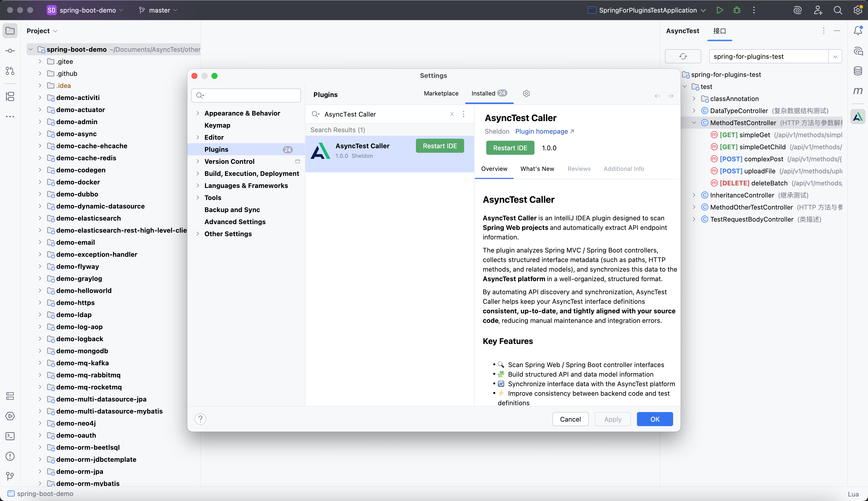
Task: Open the AsyncTest tool window icon
Action: [x=858, y=117]
